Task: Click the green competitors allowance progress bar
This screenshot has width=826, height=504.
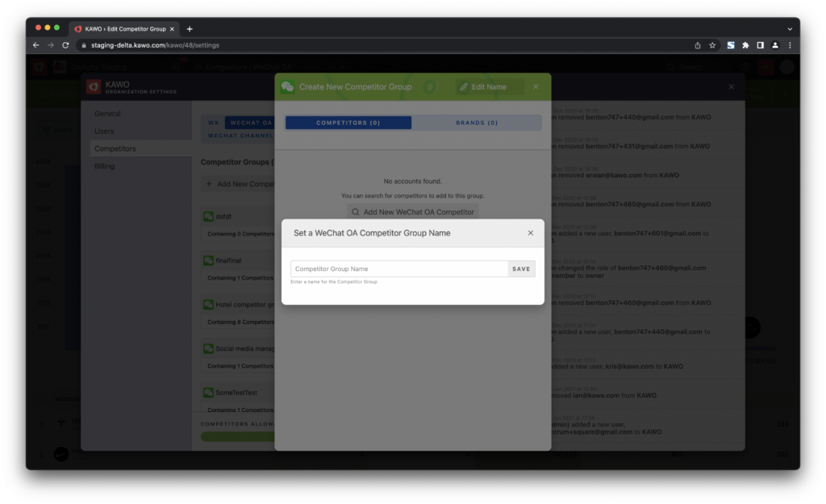Action: click(x=238, y=436)
